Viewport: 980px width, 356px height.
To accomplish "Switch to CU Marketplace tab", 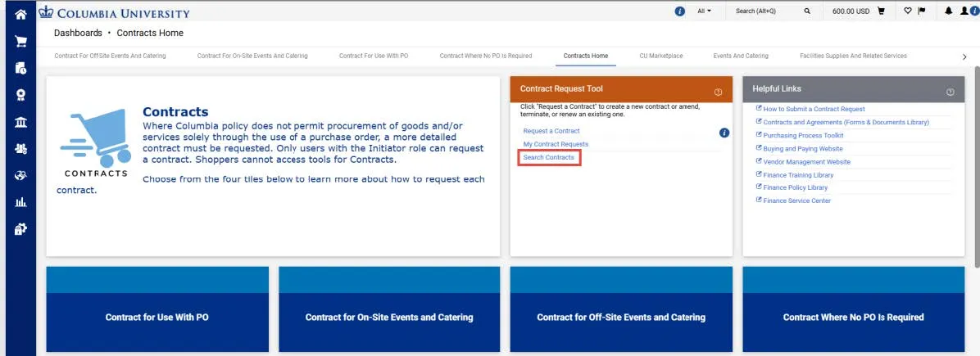I will [x=661, y=56].
